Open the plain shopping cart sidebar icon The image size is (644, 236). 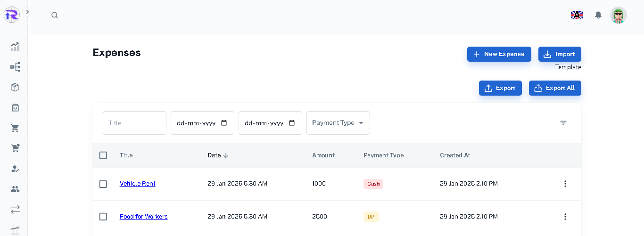[x=15, y=128]
